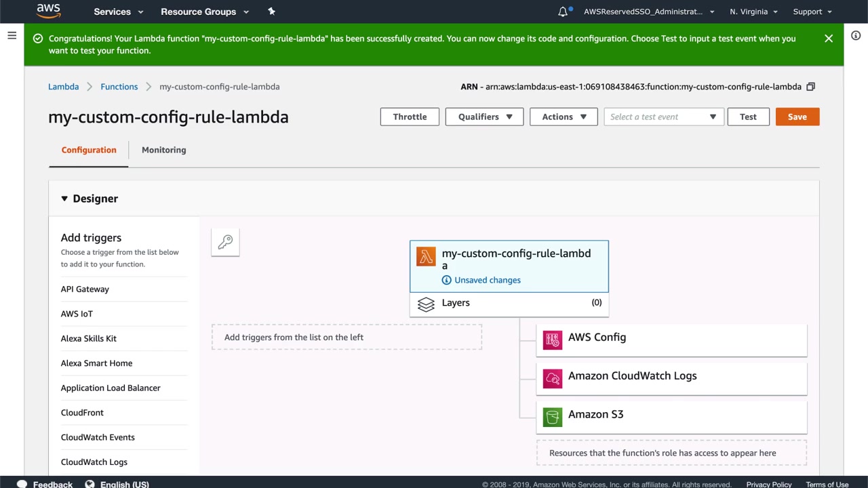This screenshot has width=868, height=488.
Task: Open the Privacy Policy link
Action: point(769,485)
